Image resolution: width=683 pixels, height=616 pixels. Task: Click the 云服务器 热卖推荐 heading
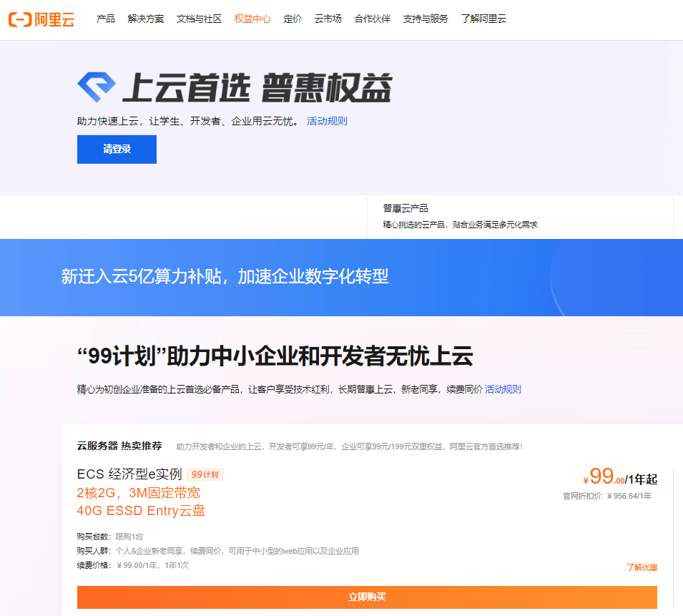pyautogui.click(x=119, y=446)
